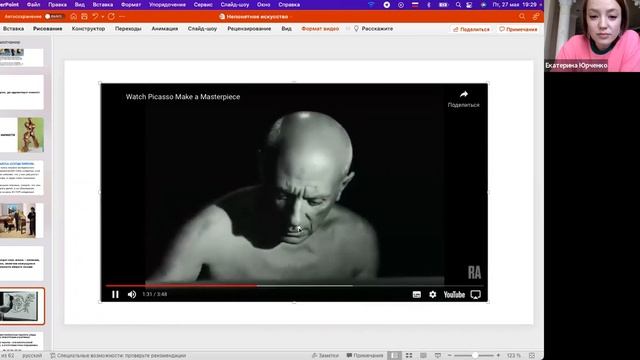Toggle Примечания in status bar
Viewport: 640px width, 360px height.
[364, 356]
